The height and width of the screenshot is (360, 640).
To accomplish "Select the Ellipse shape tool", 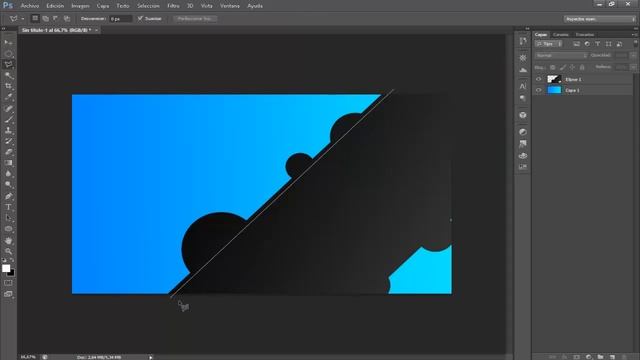I will coord(8,229).
